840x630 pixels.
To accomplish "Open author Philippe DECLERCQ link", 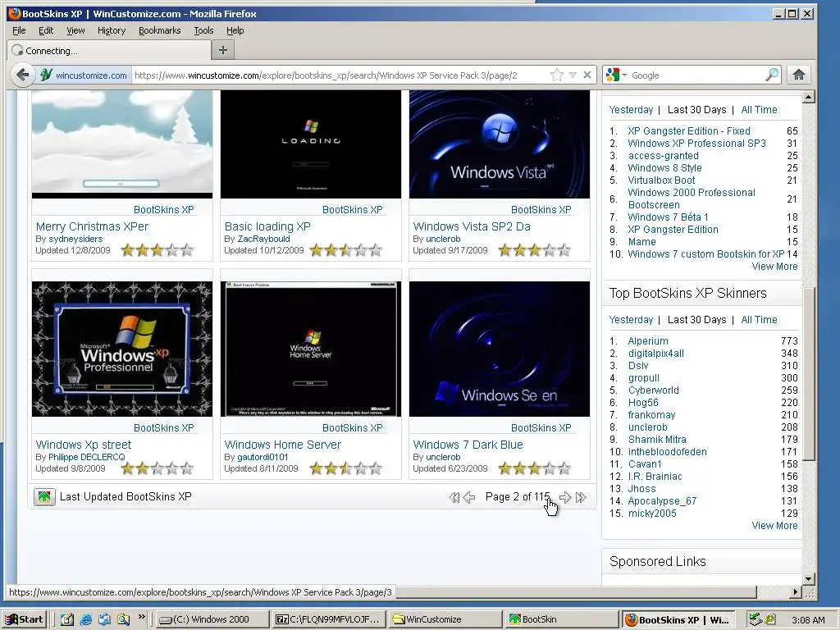I will click(x=87, y=457).
